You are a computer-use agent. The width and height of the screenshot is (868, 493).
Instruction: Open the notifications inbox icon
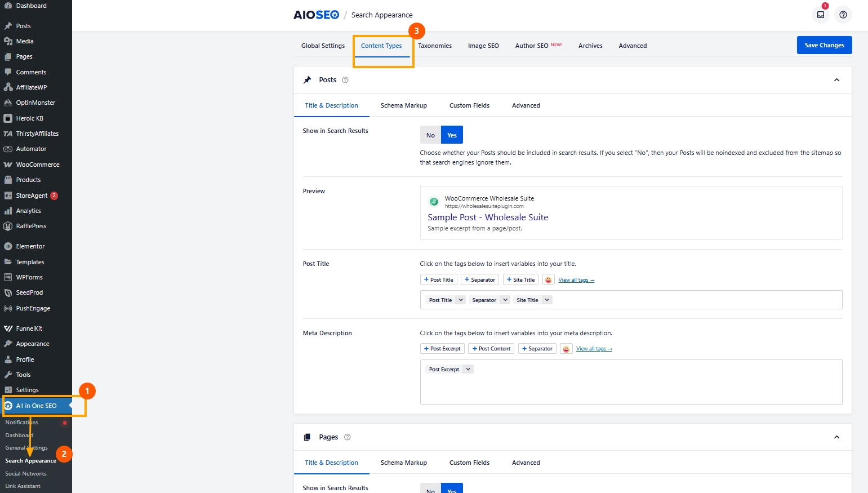point(821,15)
